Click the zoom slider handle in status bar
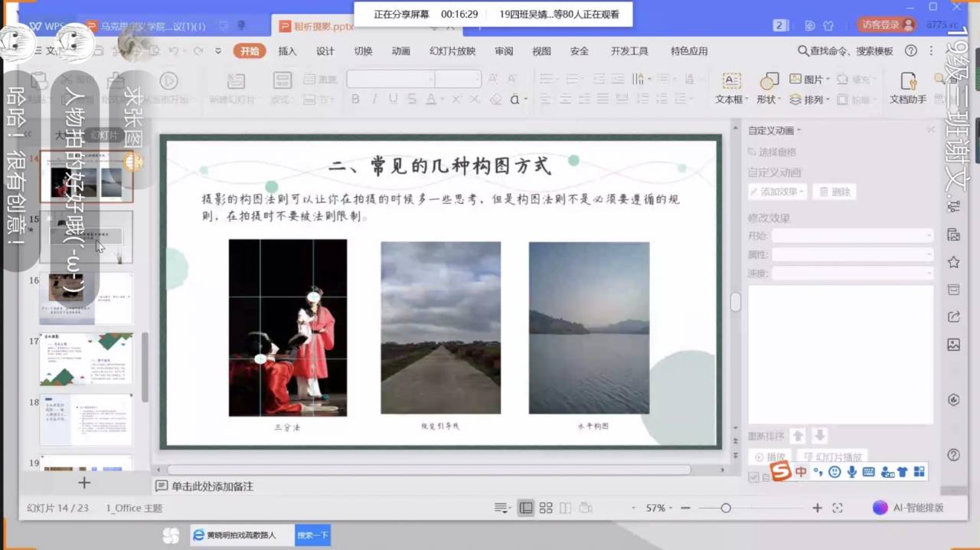The width and height of the screenshot is (980, 550). (x=726, y=508)
